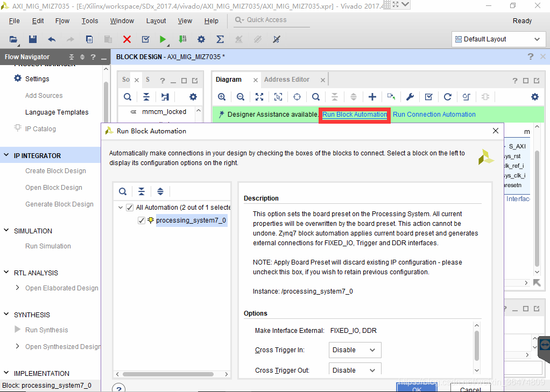
Task: Collapse the IMPLEMENTATION section
Action: click(x=6, y=373)
